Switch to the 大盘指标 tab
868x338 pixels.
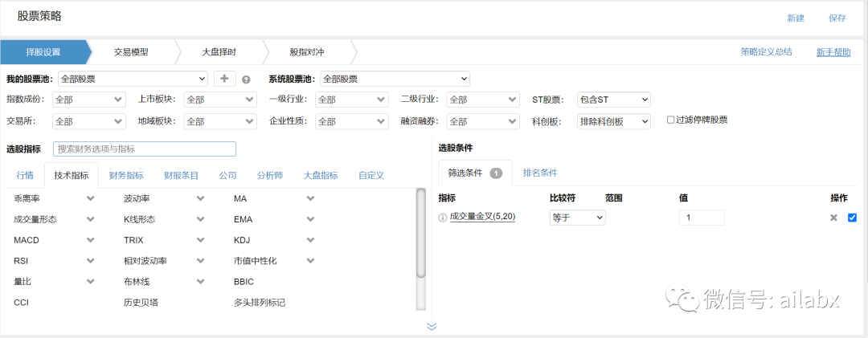click(321, 175)
